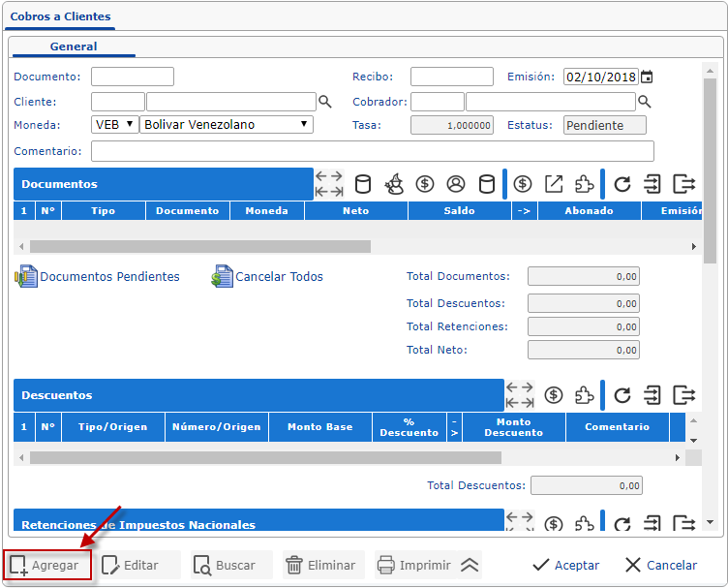Click the column resize arrows in Descuentos header
The width and height of the screenshot is (728, 588).
click(520, 395)
